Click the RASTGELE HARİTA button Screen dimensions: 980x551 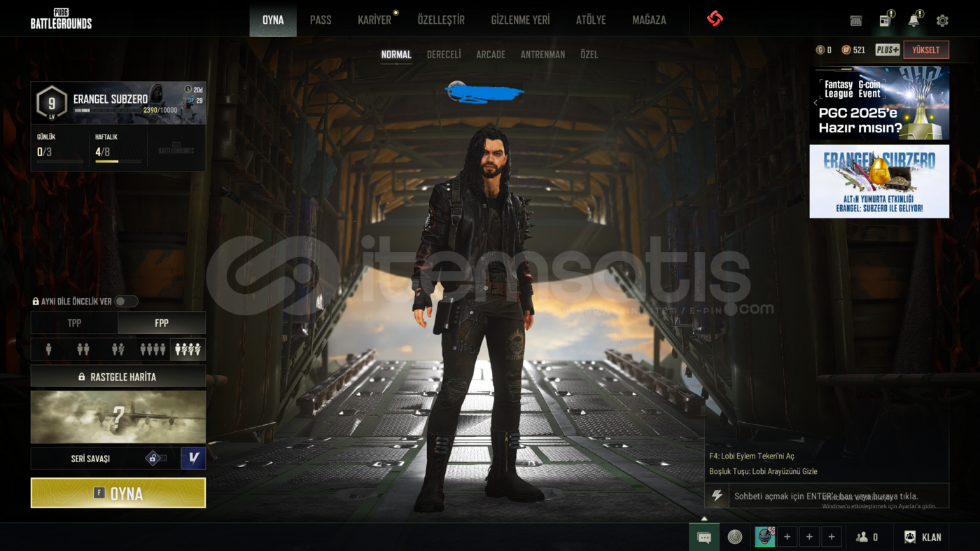[x=118, y=377]
